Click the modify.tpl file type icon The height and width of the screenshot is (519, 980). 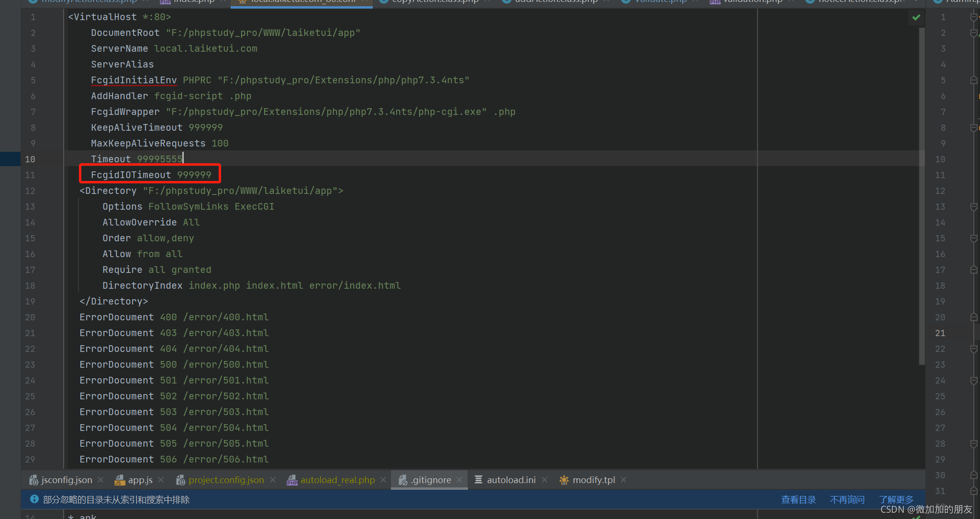click(x=564, y=480)
